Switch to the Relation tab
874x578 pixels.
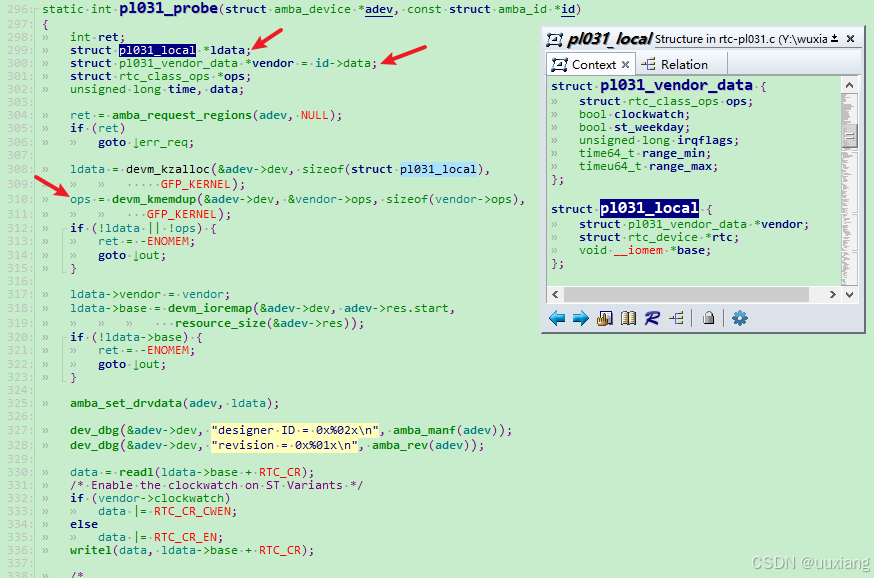(x=675, y=65)
